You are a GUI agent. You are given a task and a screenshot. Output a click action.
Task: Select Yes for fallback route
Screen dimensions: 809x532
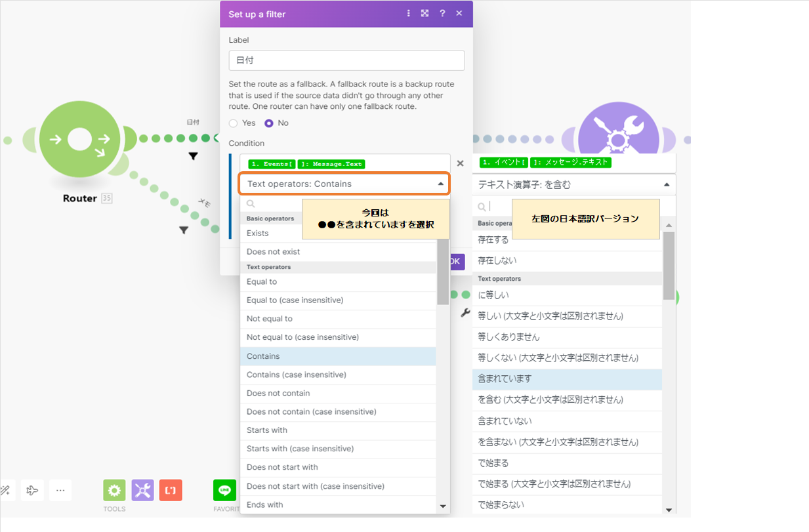[x=234, y=123]
